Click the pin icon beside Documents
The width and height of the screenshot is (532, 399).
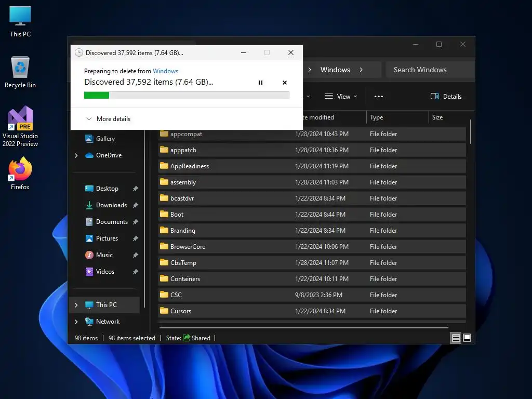point(136,221)
